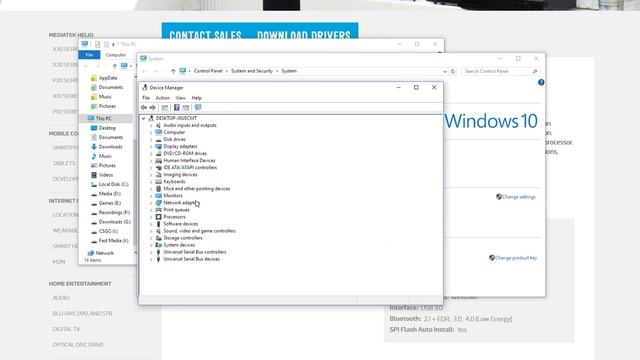The height and width of the screenshot is (360, 640).
Task: Open the Action menu in Device Manager
Action: point(162,98)
